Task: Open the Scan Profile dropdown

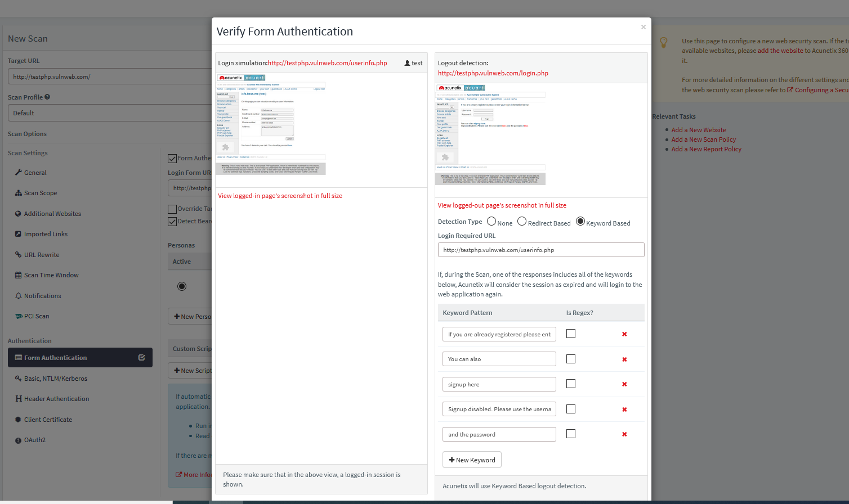Action: (110, 113)
